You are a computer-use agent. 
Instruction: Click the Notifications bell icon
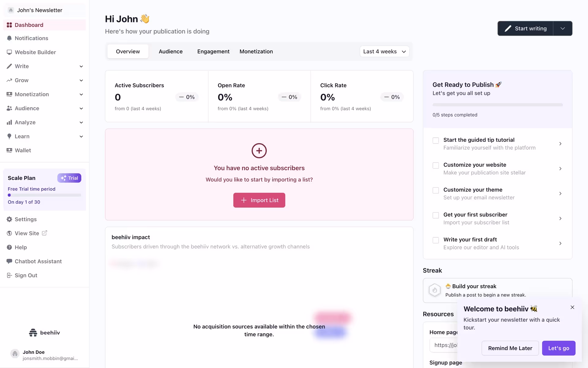9,38
